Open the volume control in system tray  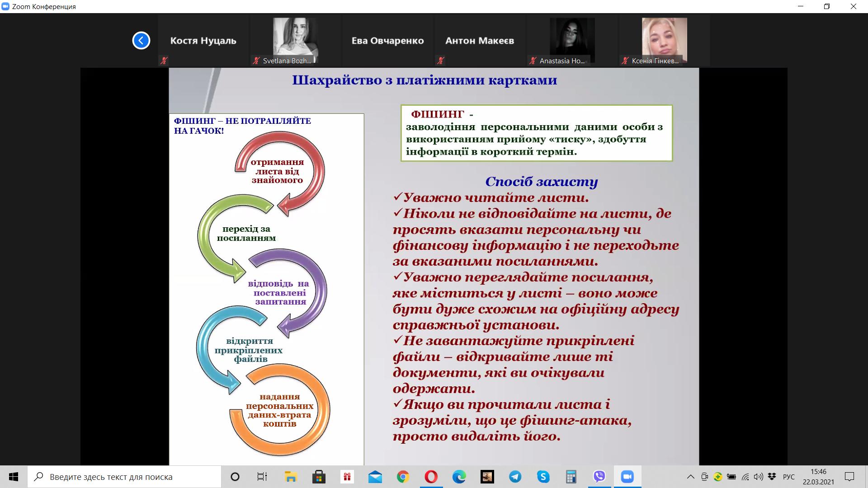tap(758, 477)
